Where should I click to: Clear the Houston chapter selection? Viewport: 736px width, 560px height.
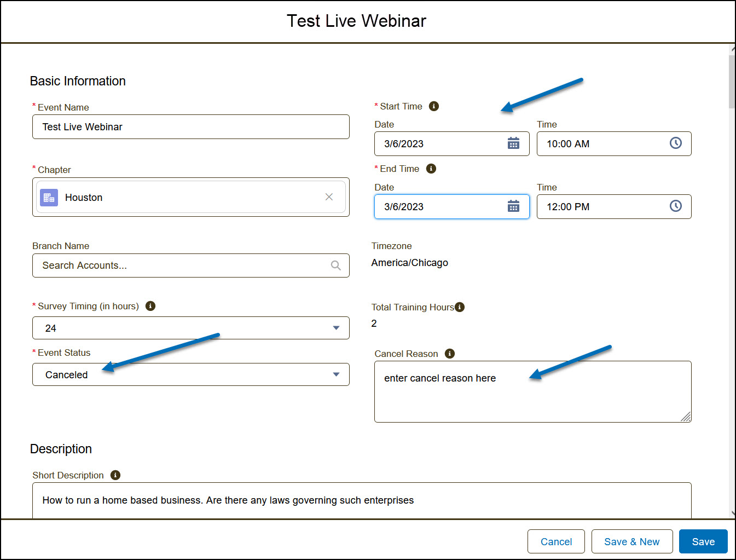pos(329,197)
